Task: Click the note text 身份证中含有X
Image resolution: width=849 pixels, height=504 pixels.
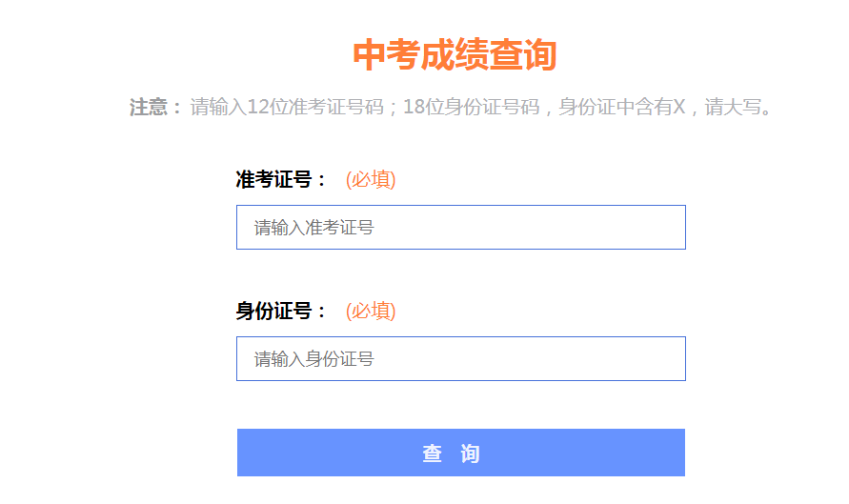Action: (x=621, y=107)
